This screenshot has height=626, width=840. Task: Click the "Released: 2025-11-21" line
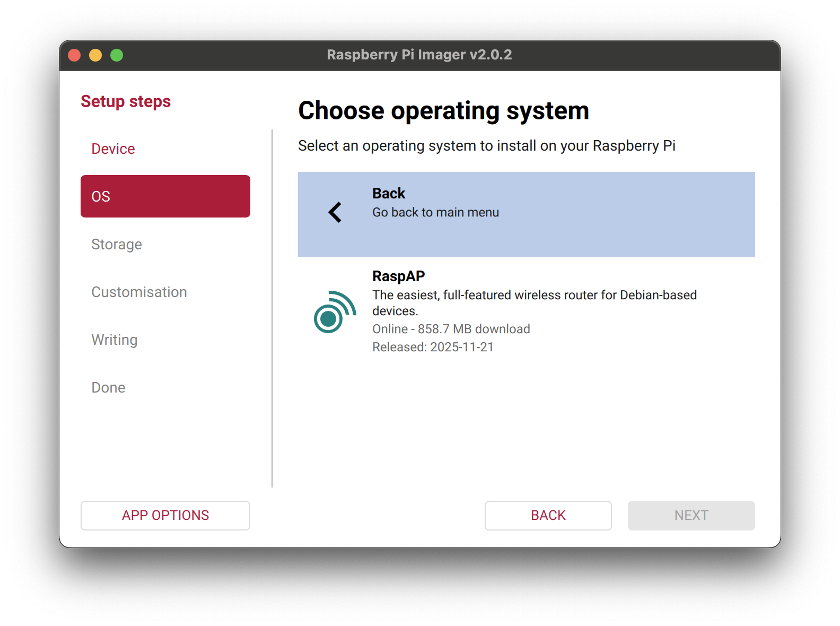pyautogui.click(x=433, y=347)
